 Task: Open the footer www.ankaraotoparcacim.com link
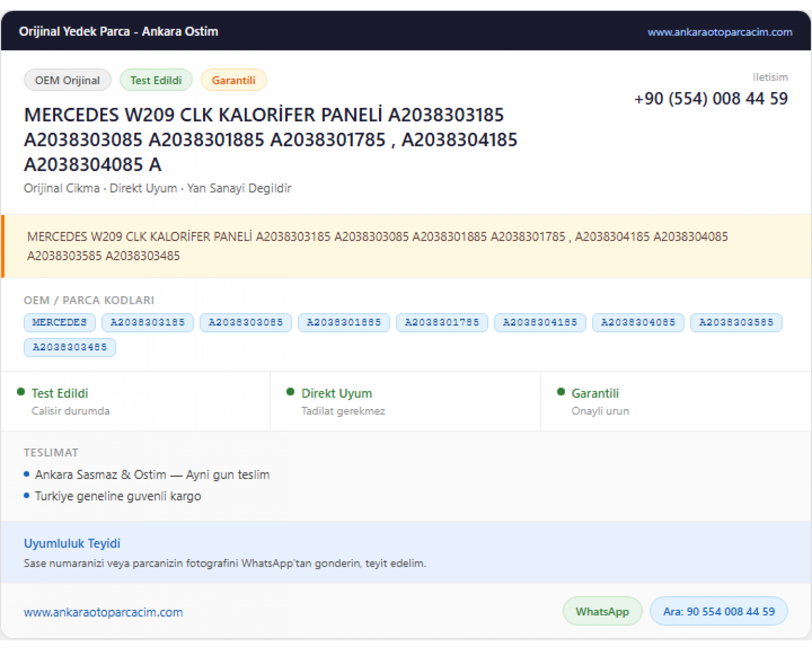pyautogui.click(x=103, y=612)
